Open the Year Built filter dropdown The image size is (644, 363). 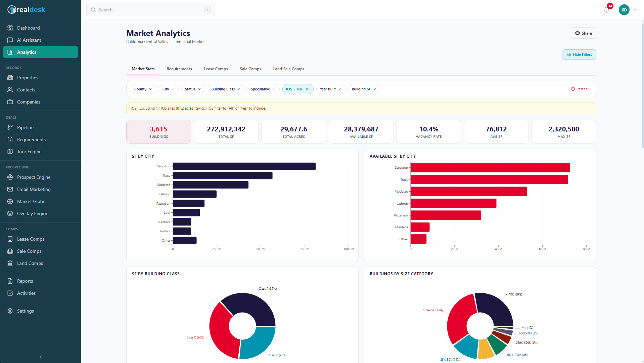[x=331, y=89]
